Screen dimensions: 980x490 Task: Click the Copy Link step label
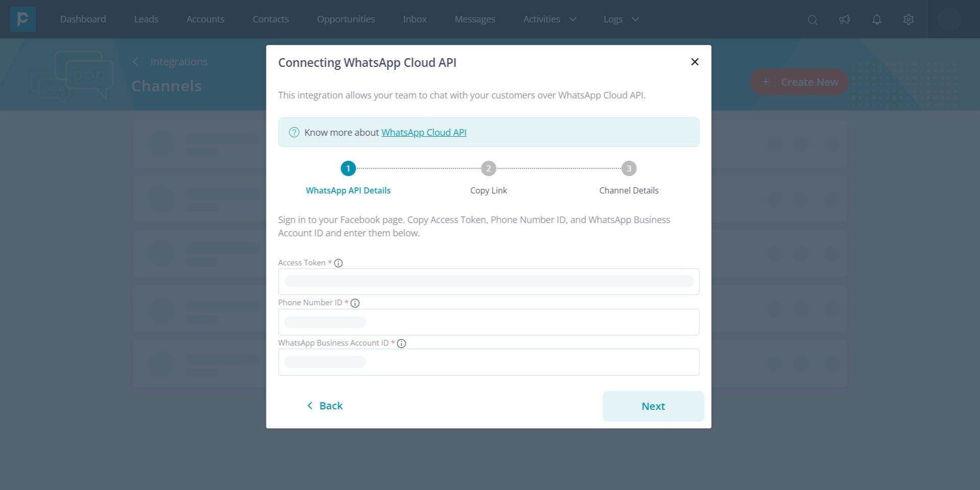[488, 190]
